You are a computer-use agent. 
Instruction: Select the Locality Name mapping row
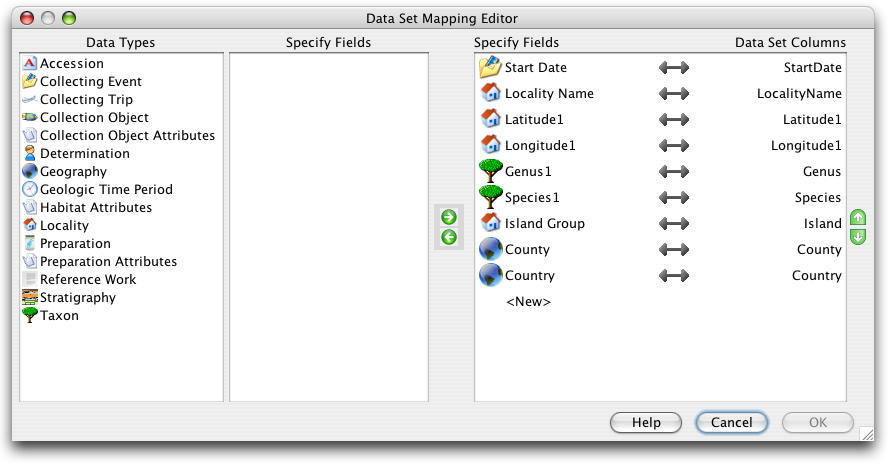tap(660, 93)
